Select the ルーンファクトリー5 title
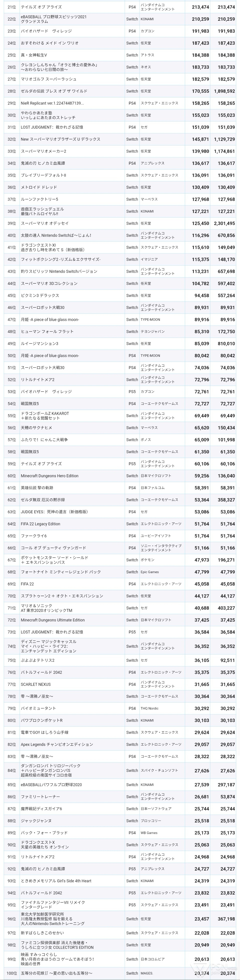Screen dimensions: 240x980 pyautogui.click(x=40, y=199)
